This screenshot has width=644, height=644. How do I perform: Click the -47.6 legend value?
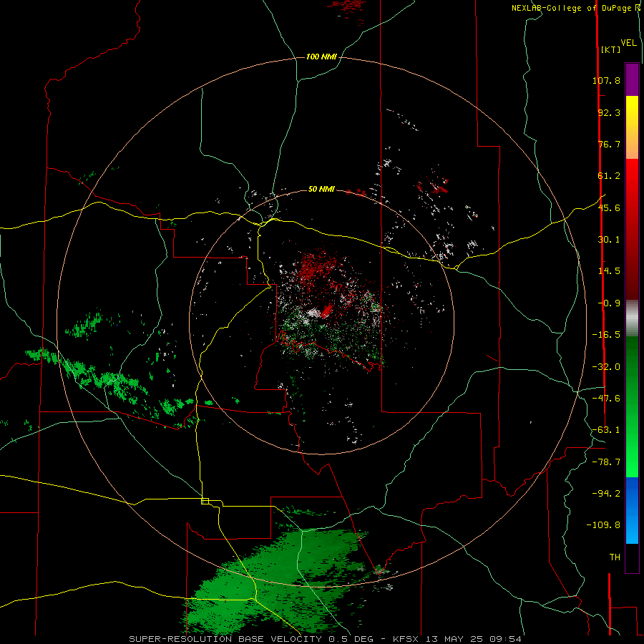click(x=606, y=399)
